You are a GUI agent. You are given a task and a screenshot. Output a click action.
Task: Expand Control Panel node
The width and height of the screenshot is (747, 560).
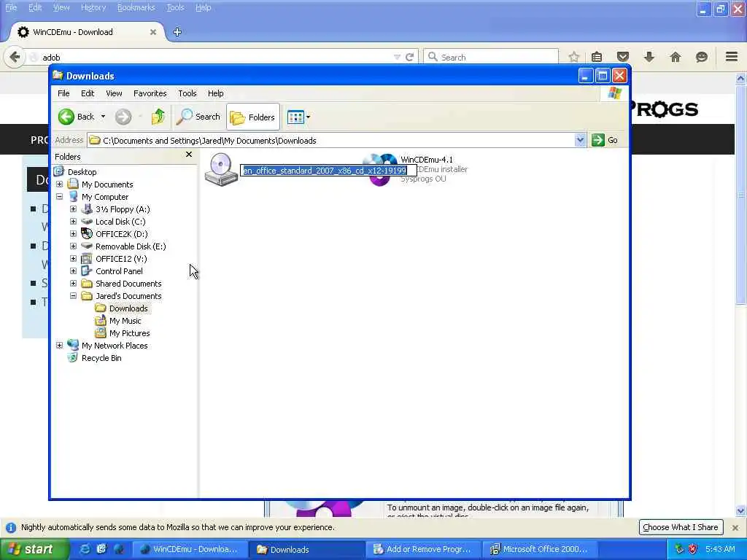click(74, 271)
